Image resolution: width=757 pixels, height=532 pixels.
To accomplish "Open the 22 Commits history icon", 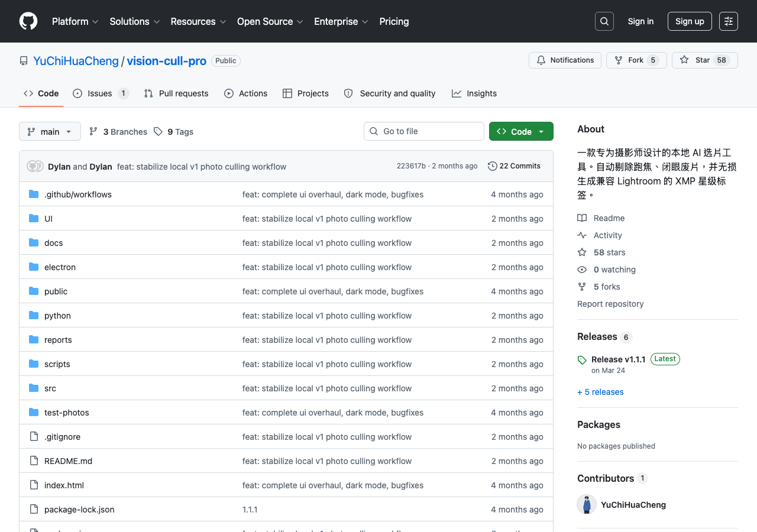I will click(492, 166).
